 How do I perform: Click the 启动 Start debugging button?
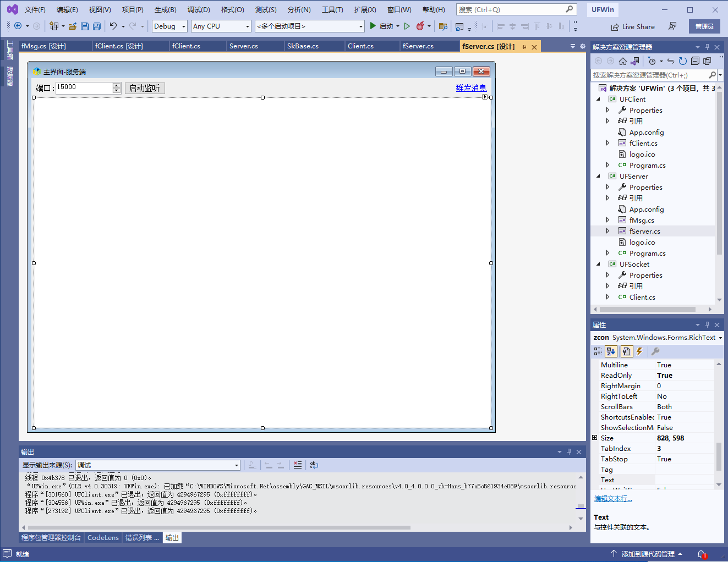382,26
